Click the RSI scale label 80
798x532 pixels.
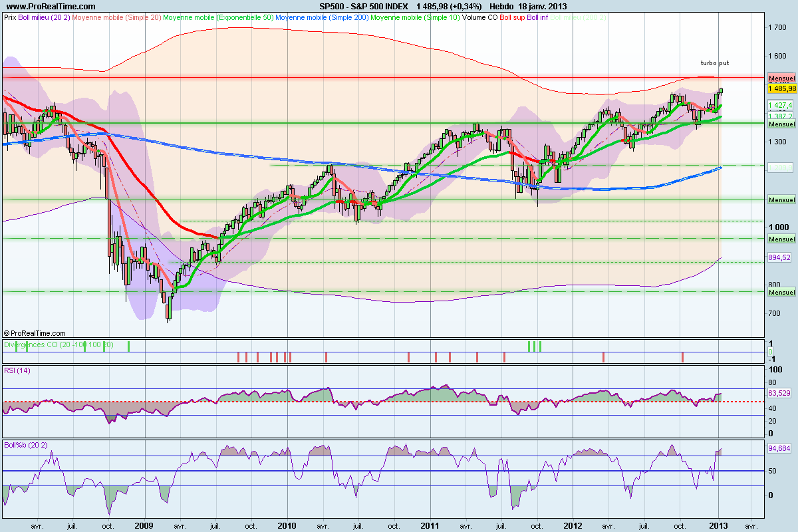click(x=773, y=382)
